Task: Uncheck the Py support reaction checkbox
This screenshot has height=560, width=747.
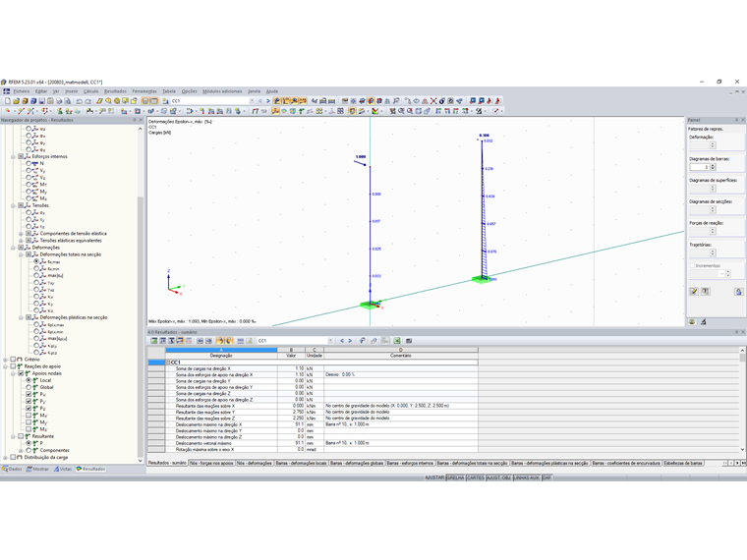Action: click(x=29, y=402)
